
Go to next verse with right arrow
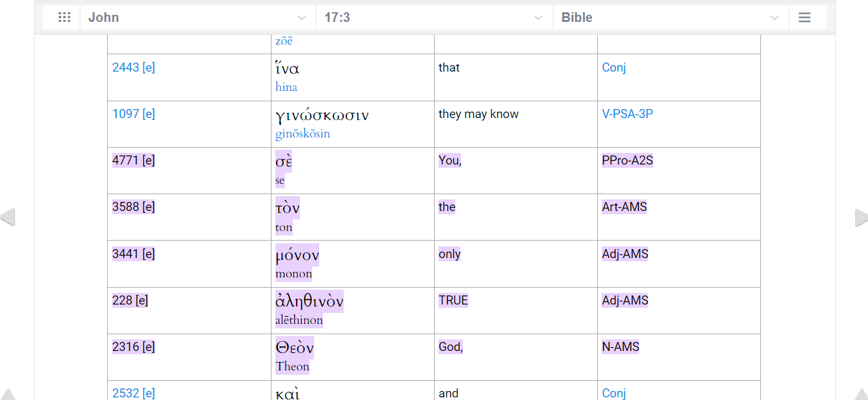tap(860, 218)
